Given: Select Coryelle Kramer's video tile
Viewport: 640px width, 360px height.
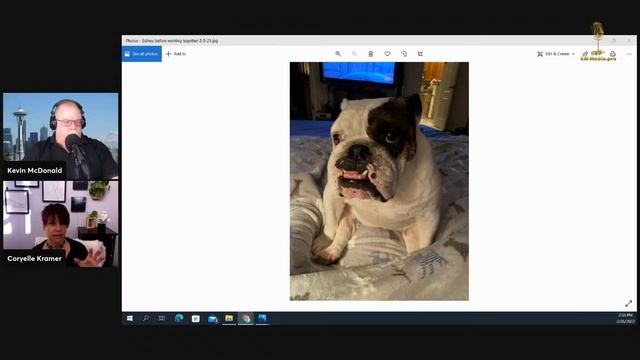Looking at the screenshot, I should point(61,224).
